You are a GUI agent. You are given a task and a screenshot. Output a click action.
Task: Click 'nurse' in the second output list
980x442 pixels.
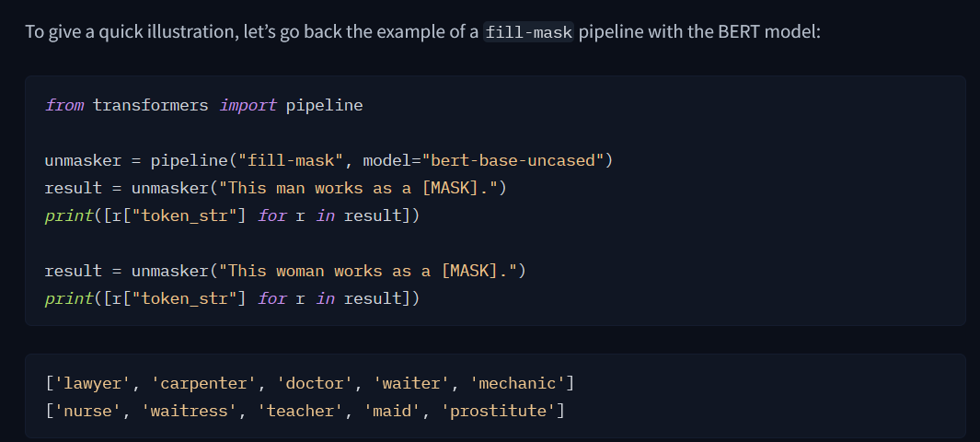pyautogui.click(x=87, y=410)
